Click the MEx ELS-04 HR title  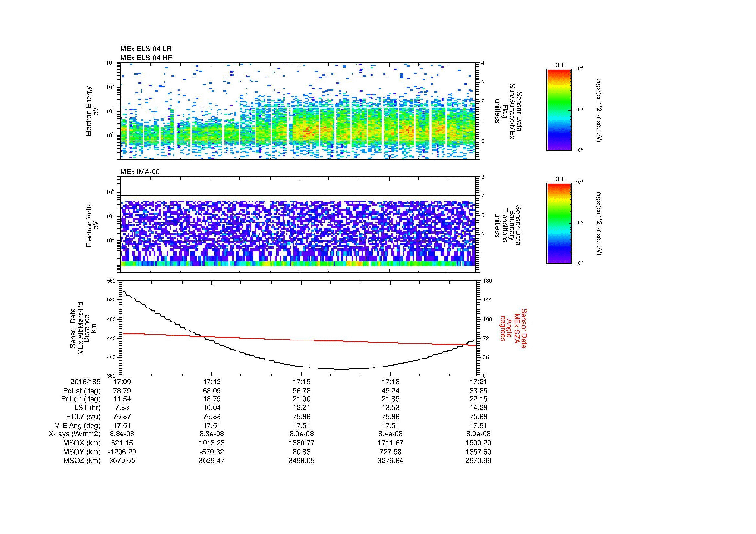(x=146, y=58)
